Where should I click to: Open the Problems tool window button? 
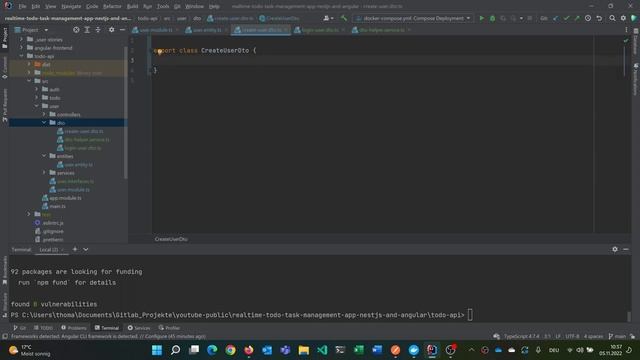[74, 328]
